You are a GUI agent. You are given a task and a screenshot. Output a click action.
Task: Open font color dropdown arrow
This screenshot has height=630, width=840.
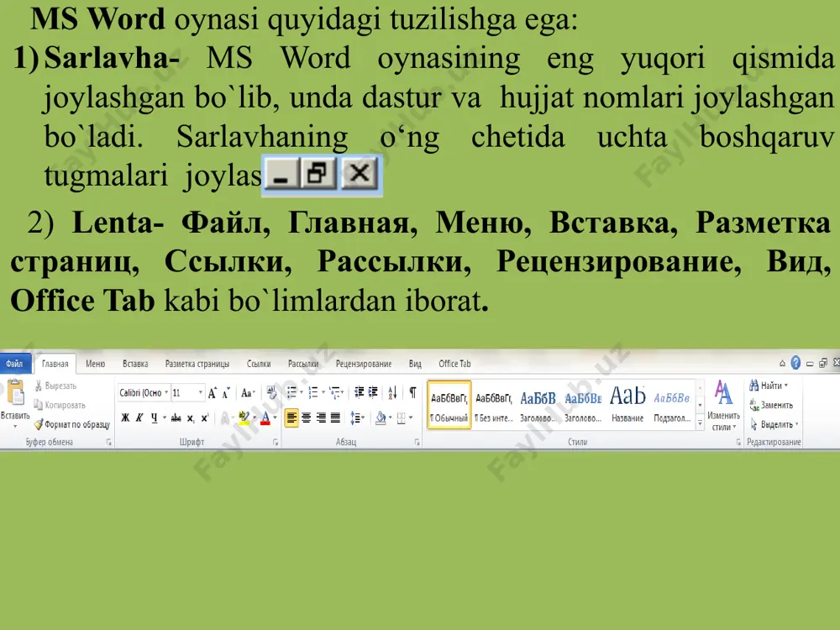pyautogui.click(x=275, y=417)
